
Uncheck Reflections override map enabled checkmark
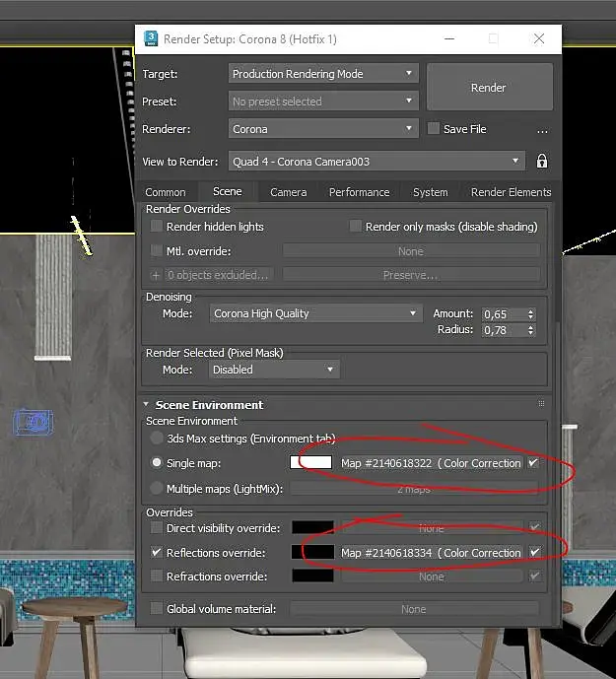(x=535, y=553)
